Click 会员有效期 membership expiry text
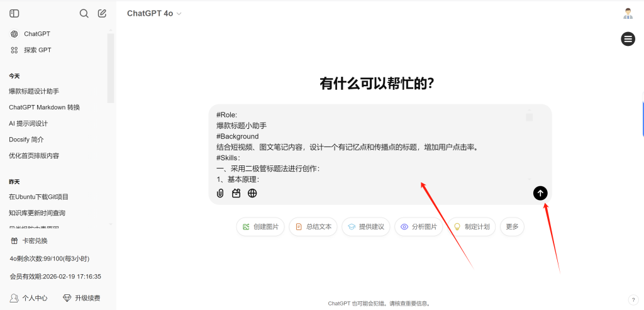Screen dimensions: 644x310 (x=55, y=276)
